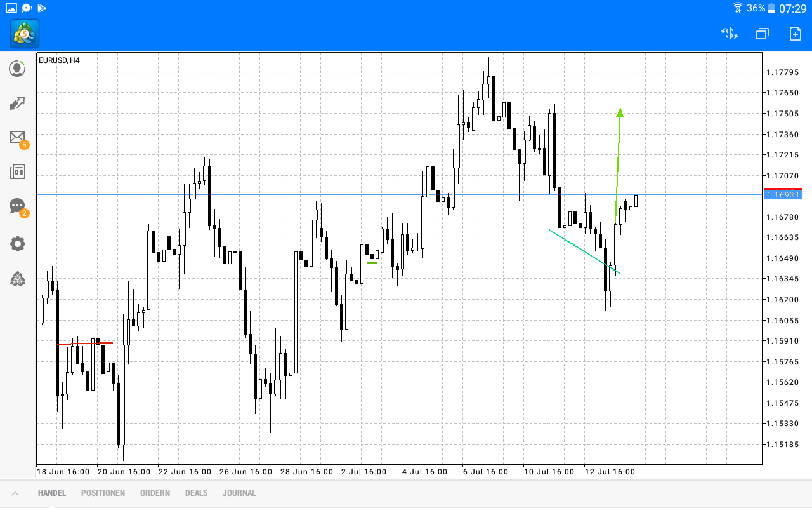Tap the currency trade icon in top toolbar
Viewport: 812px width, 508px height.
tap(729, 33)
